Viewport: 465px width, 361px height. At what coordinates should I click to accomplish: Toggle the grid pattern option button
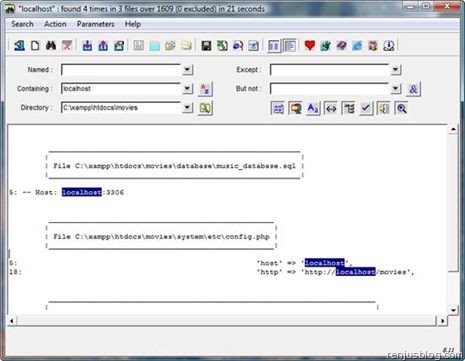click(x=277, y=108)
